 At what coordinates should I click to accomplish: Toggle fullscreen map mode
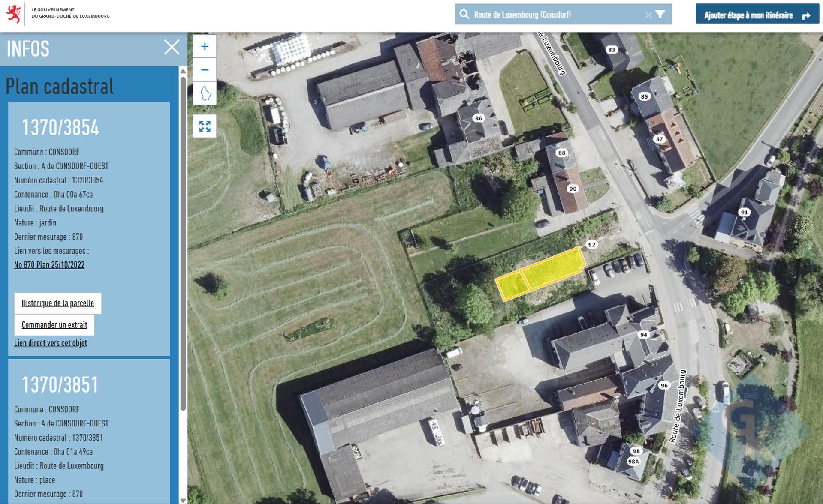pyautogui.click(x=205, y=126)
